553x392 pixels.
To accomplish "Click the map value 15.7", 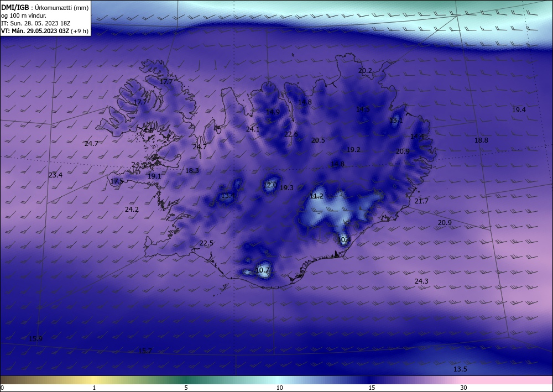I will 145,351.
